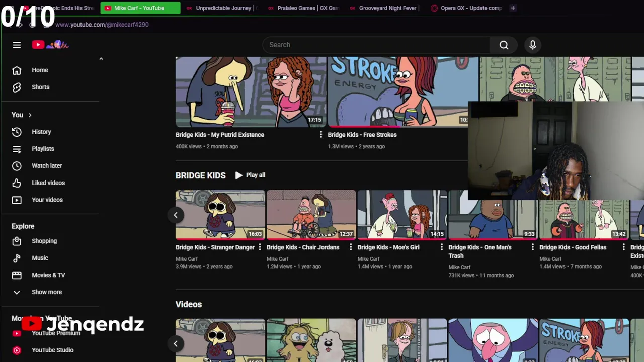644x362 pixels.
Task: Click the search magnifier button
Action: [504, 45]
